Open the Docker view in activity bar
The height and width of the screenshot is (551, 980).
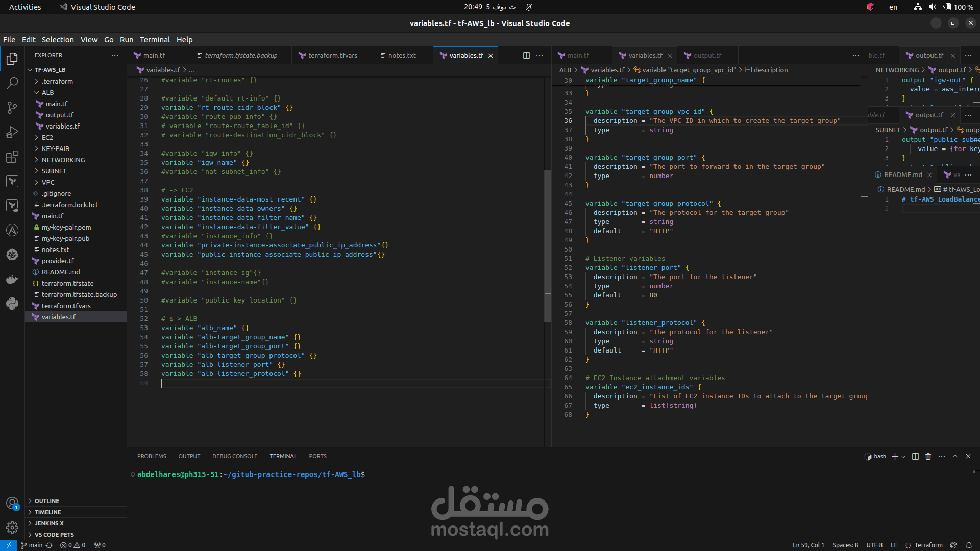coord(12,279)
